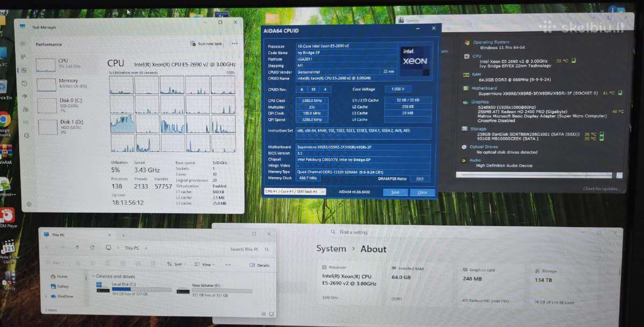Select Home in File Explorer sidebar
This screenshot has width=644, height=327.
pyautogui.click(x=59, y=276)
